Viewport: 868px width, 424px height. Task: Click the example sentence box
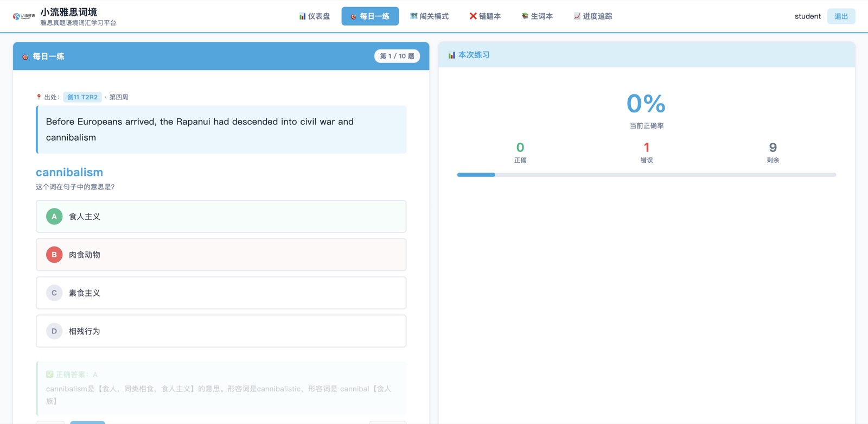[221, 130]
